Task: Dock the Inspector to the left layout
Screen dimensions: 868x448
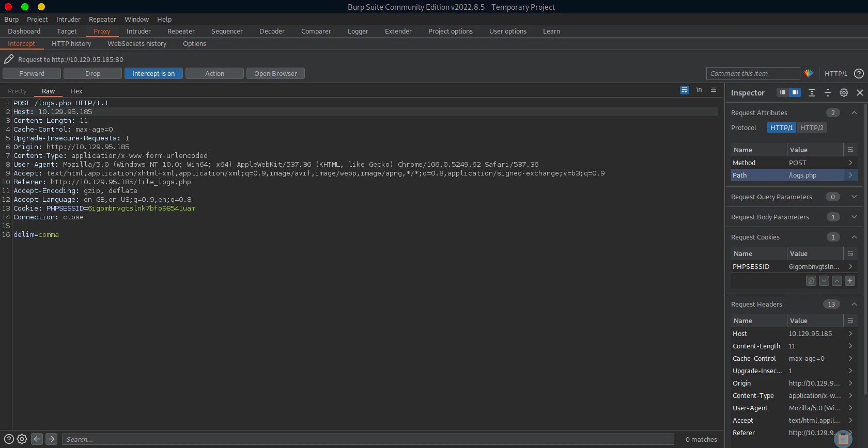Action: coord(783,92)
